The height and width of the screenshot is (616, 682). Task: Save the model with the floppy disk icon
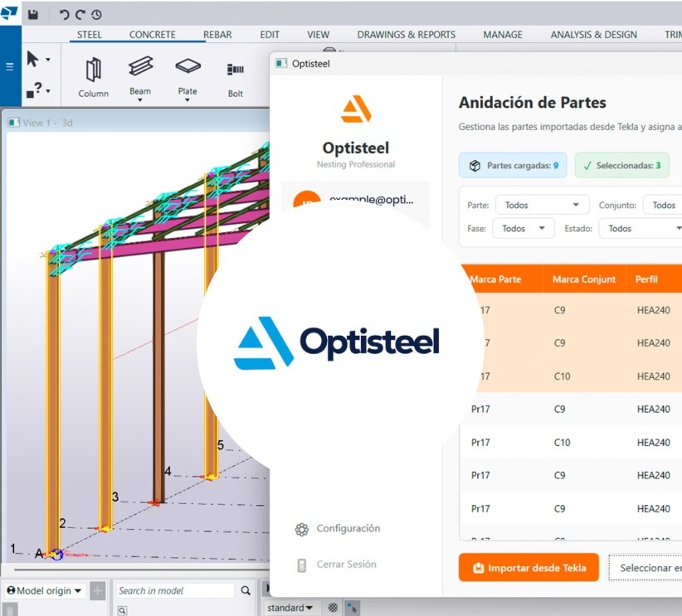point(33,15)
